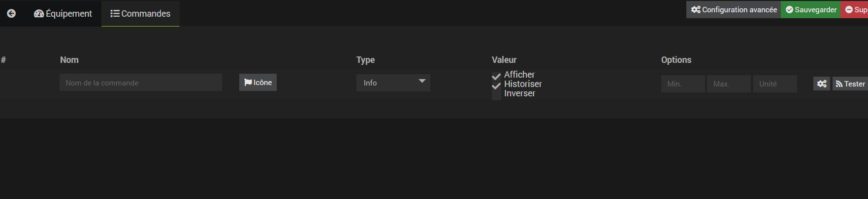Open the command's advanced configuration gears
868x199 pixels.
tap(821, 84)
